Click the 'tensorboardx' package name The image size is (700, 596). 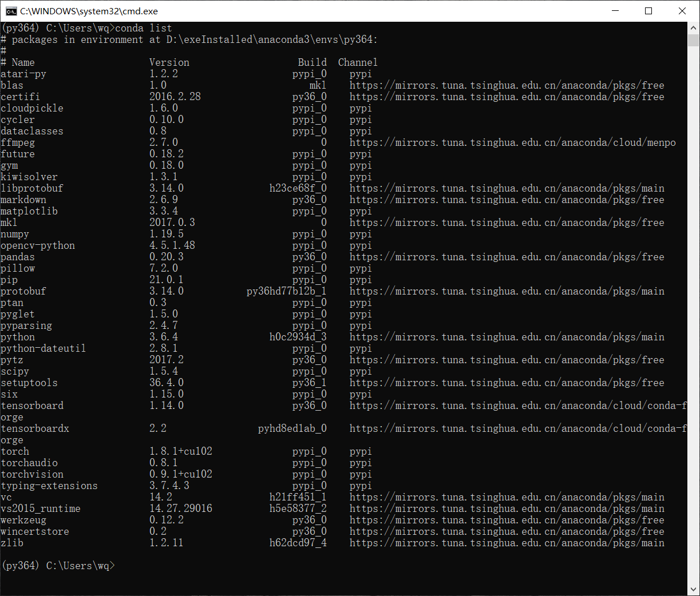[35, 428]
